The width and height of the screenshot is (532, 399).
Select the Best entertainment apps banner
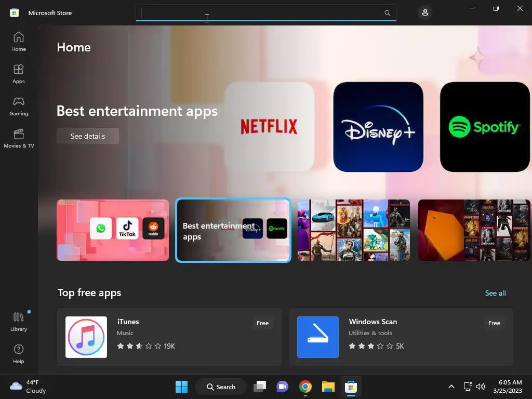point(233,230)
